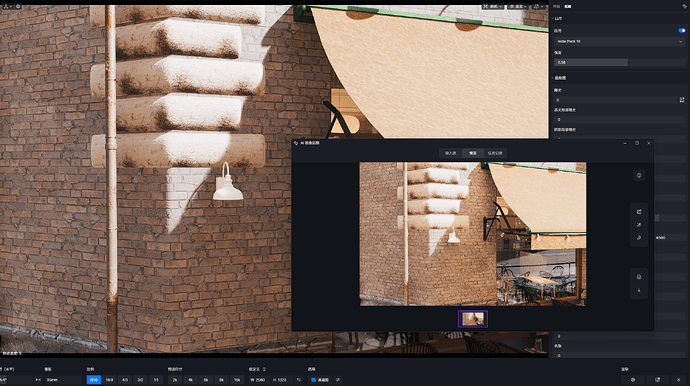Toggle the LUT apply switch off
The height and width of the screenshot is (386, 690).
click(x=682, y=30)
